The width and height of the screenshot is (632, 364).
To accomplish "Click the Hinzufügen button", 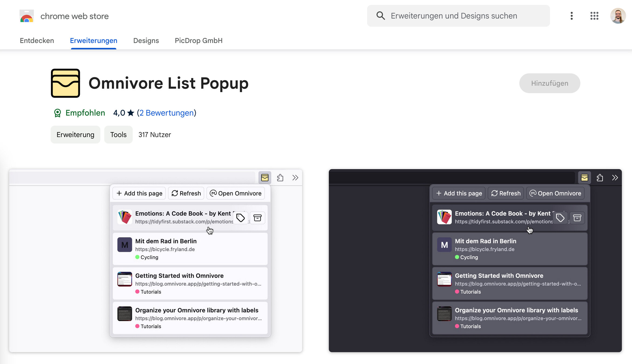I will coord(549,83).
